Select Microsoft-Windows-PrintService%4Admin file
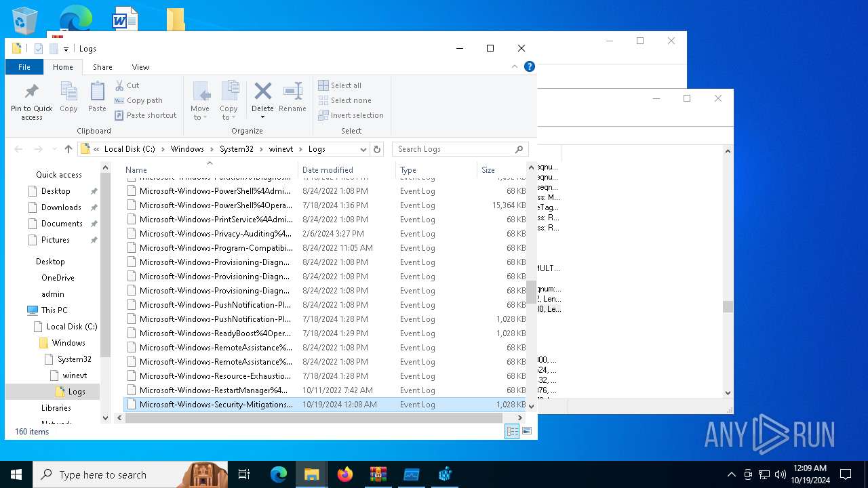Viewport: 868px width, 488px height. pyautogui.click(x=325, y=220)
